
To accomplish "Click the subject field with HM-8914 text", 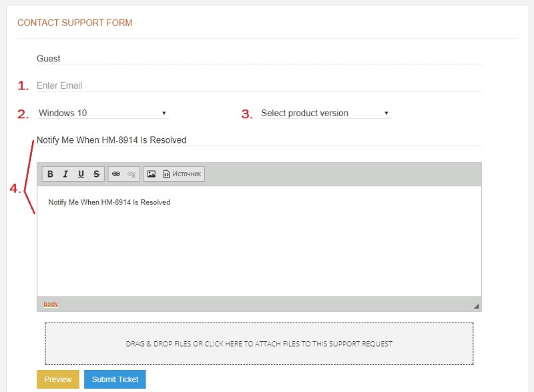I will 258,140.
